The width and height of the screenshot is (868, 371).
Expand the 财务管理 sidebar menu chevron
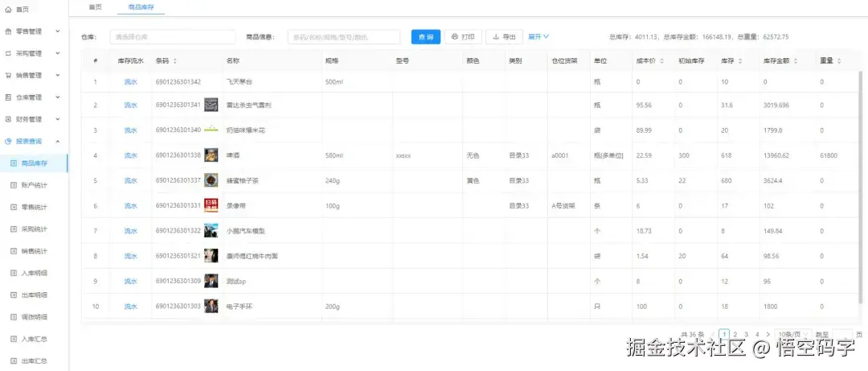pyautogui.click(x=58, y=119)
